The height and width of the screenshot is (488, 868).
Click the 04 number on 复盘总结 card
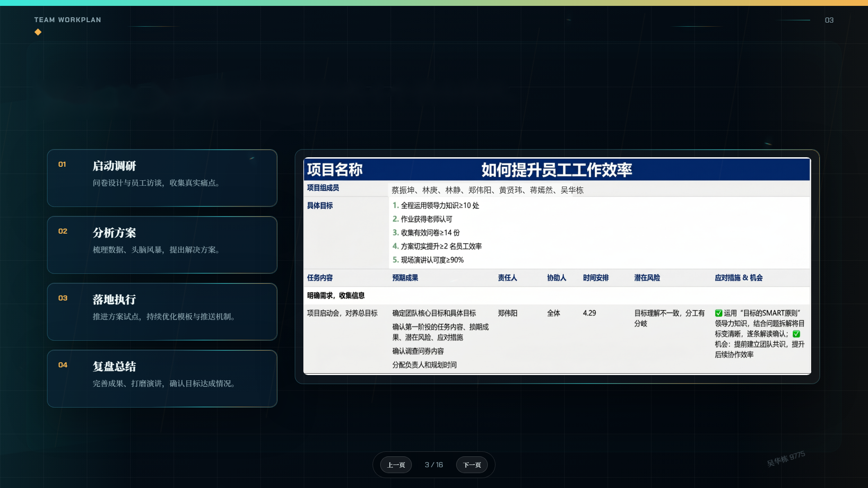coord(63,365)
